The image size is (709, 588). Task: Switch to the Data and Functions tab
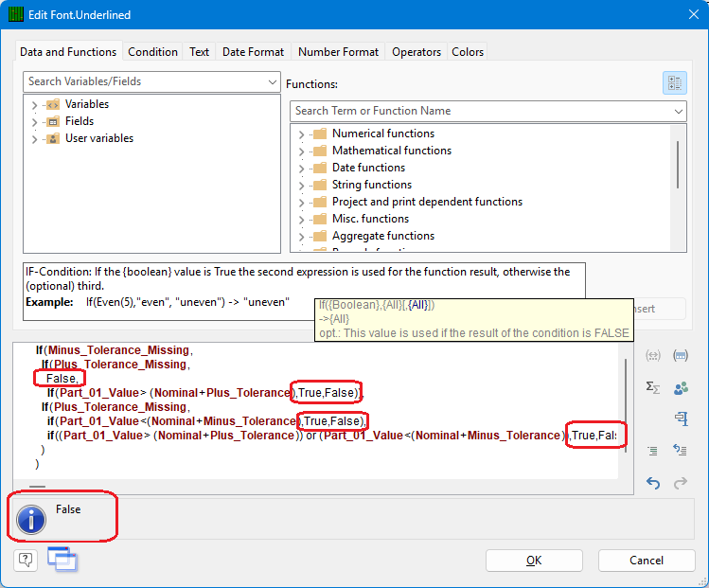click(x=68, y=52)
